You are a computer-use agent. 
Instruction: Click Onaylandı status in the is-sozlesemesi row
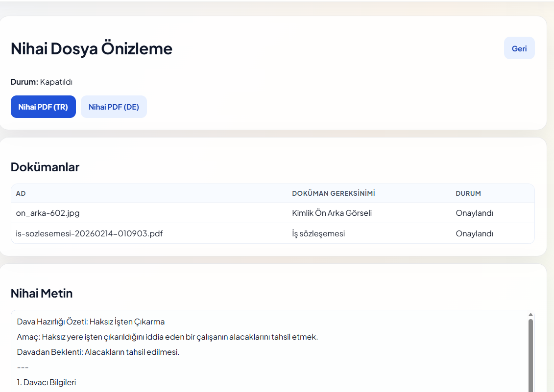[x=474, y=234]
